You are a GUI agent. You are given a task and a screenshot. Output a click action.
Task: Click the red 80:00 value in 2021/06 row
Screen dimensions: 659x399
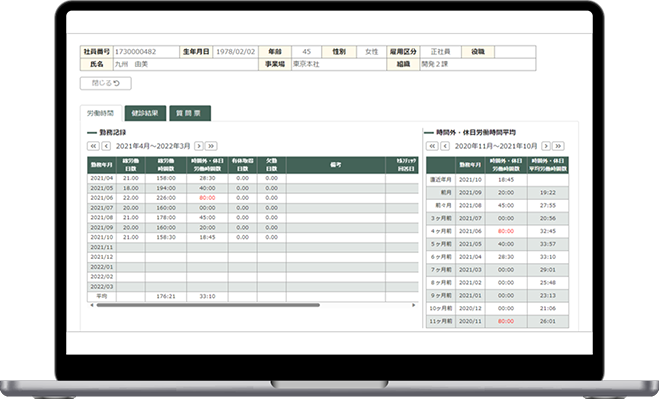pos(207,198)
